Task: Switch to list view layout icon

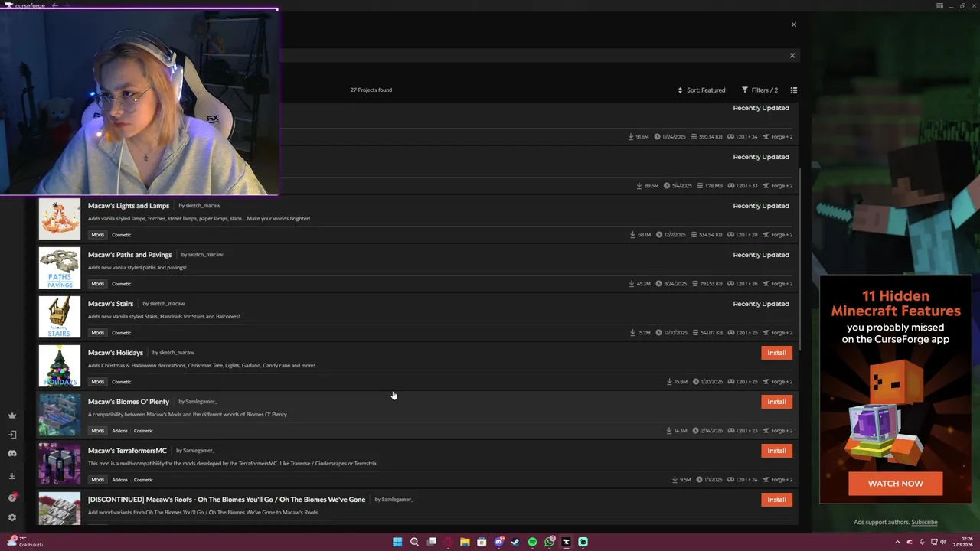Action: [794, 90]
